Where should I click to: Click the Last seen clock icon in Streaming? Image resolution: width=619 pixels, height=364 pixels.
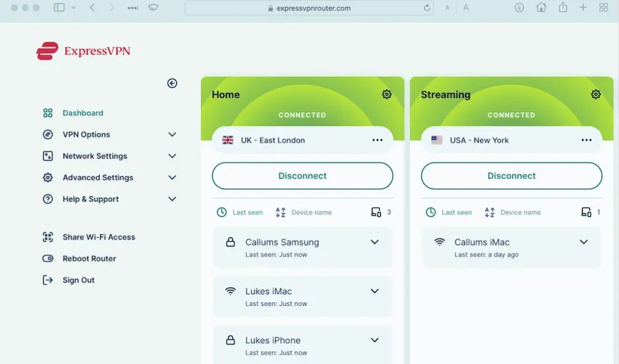(431, 212)
